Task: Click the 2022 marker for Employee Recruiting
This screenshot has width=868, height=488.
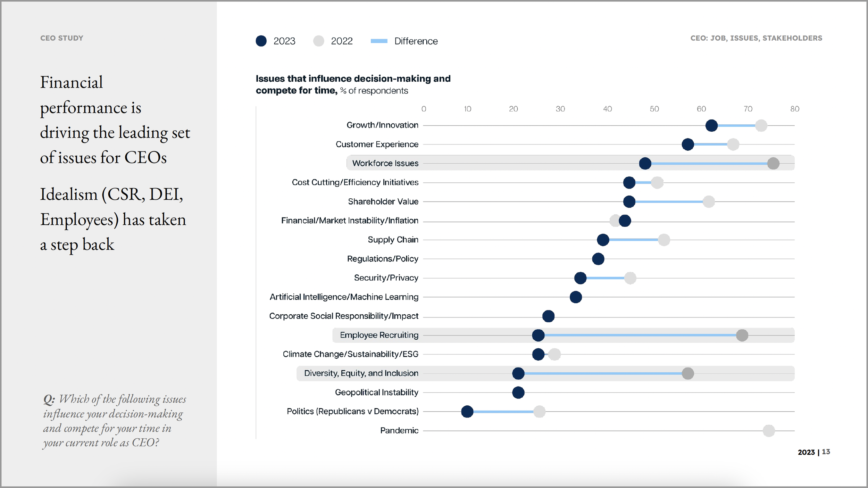Action: point(742,335)
